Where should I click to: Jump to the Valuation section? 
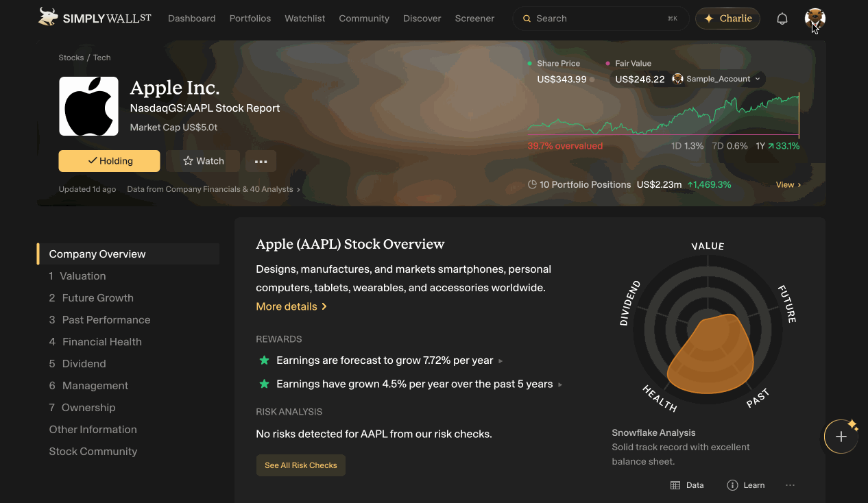click(77, 276)
